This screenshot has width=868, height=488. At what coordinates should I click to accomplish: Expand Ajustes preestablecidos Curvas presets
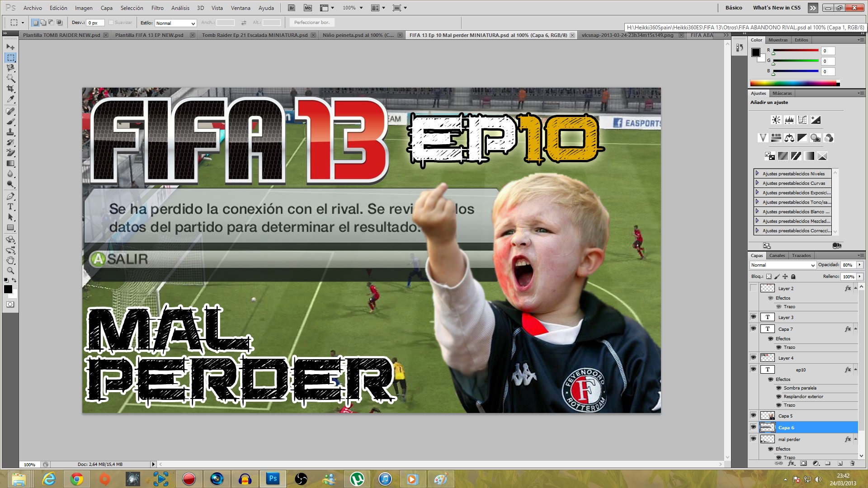click(757, 183)
